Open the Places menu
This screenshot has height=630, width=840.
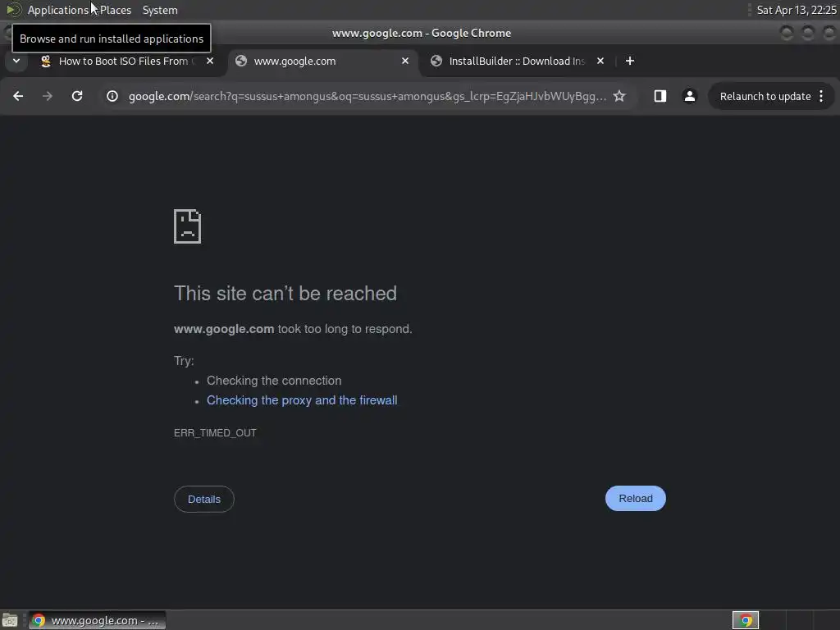click(x=115, y=10)
